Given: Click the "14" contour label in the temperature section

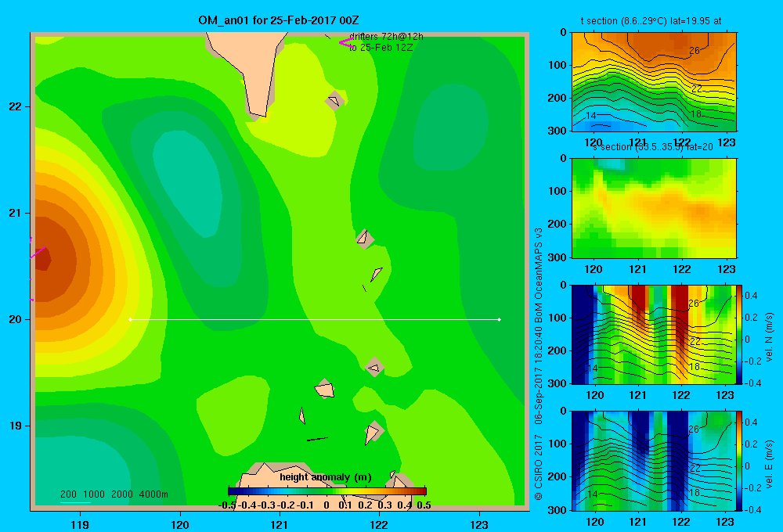Looking at the screenshot, I should (x=590, y=115).
